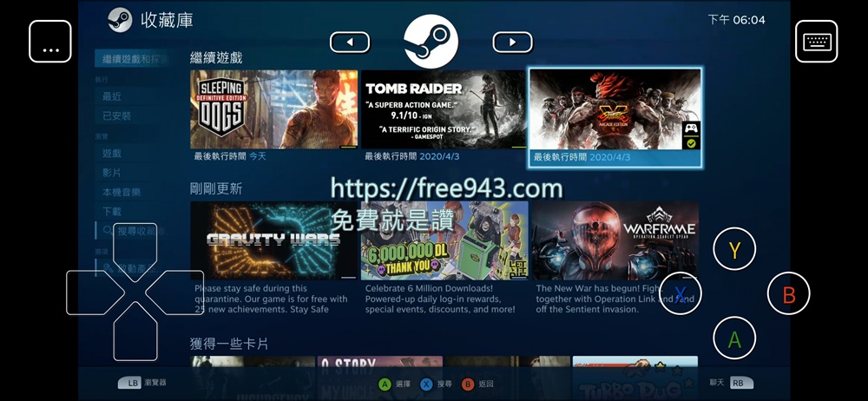
Task: Click the red B 返回 hint
Action: (477, 384)
